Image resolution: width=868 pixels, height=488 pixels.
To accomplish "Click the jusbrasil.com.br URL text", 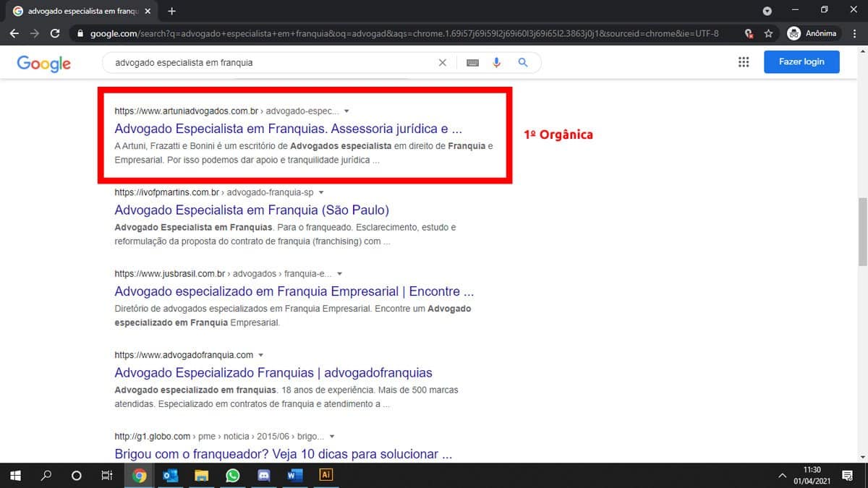I will point(223,274).
